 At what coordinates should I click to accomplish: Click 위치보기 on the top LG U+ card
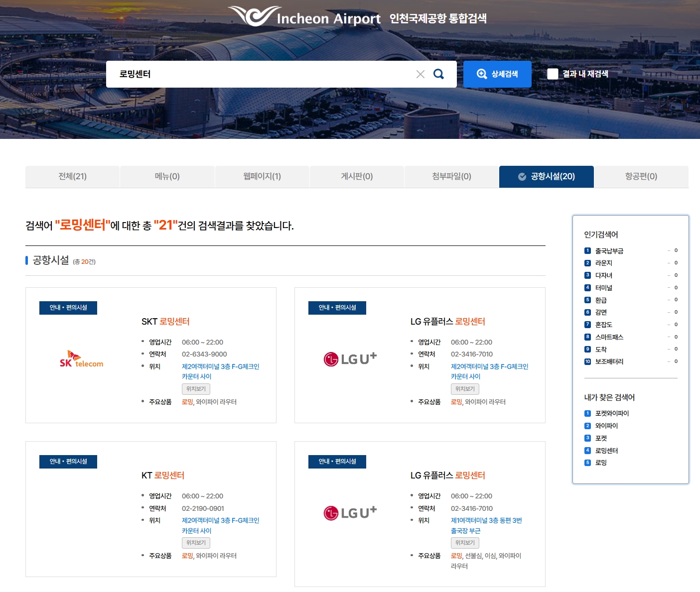point(465,389)
